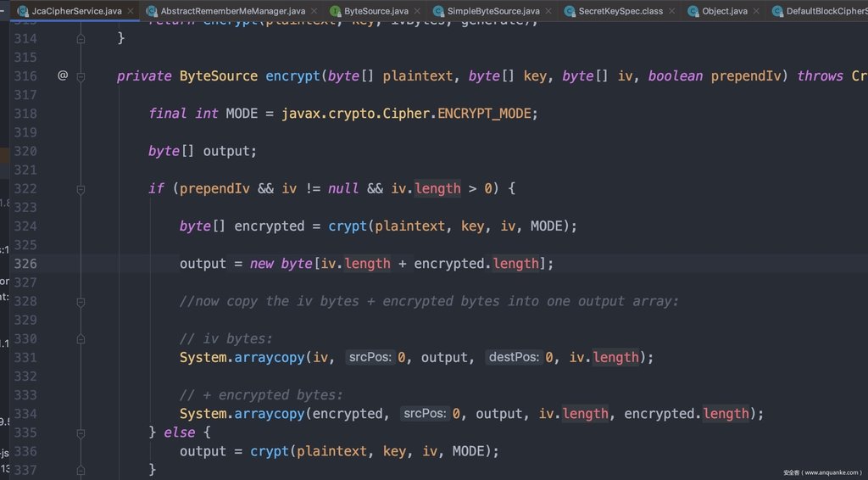This screenshot has height=480, width=868.
Task: Click the encrypted variable declaration on line 324
Action: (269, 226)
